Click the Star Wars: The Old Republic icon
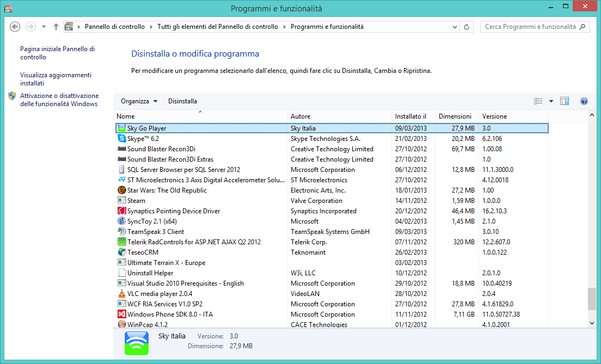Viewport: 601px width, 364px height. [121, 190]
